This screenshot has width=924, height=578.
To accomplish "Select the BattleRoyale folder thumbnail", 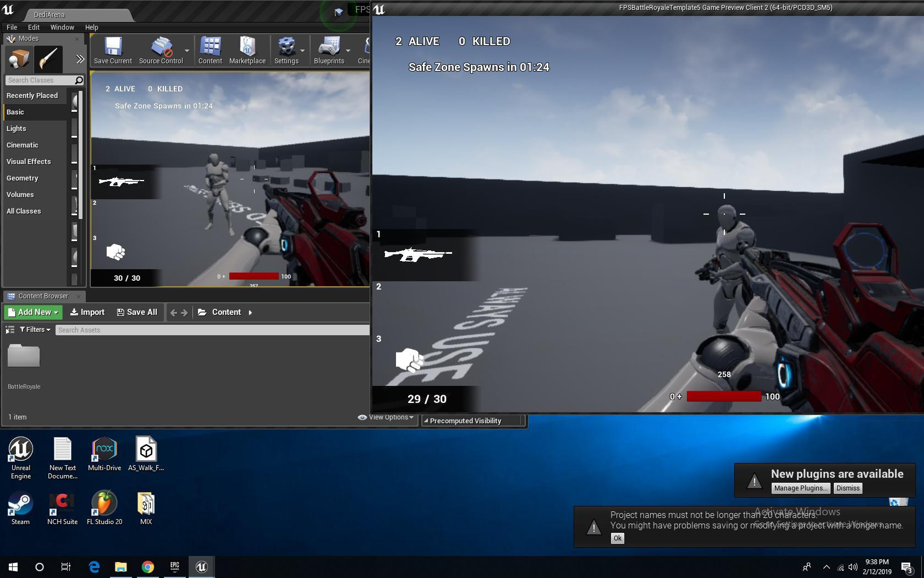I will 24,356.
